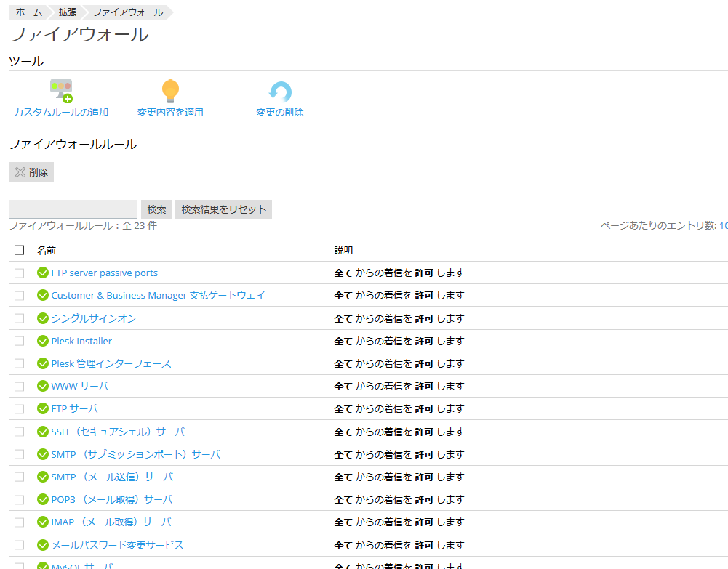Go to ホーム in the breadcrumb

28,12
